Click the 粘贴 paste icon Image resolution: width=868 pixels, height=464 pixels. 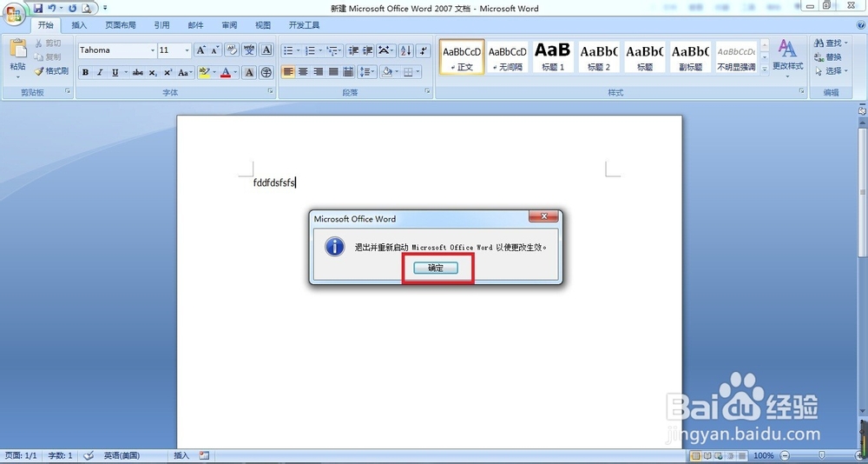(x=17, y=49)
